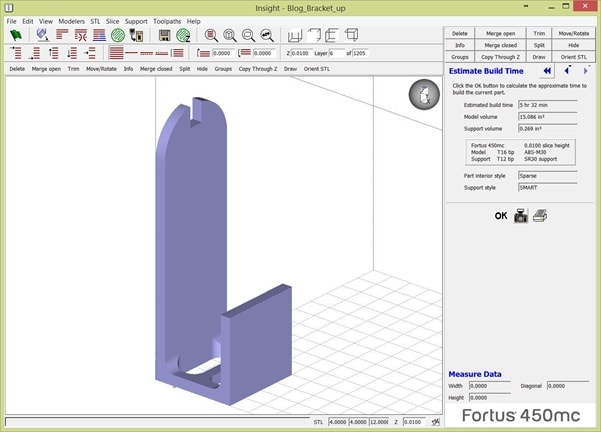
Task: Click the Orient STL button in right panel
Action: click(x=574, y=57)
